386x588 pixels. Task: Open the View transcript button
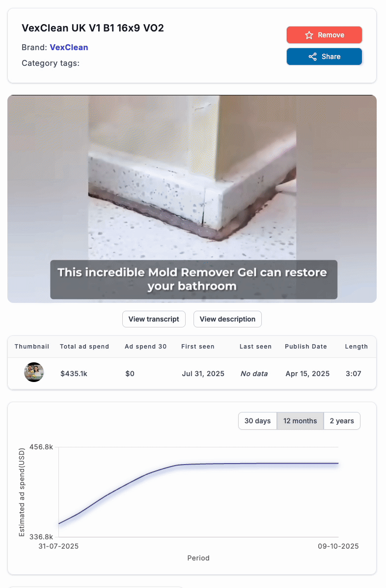tap(154, 319)
